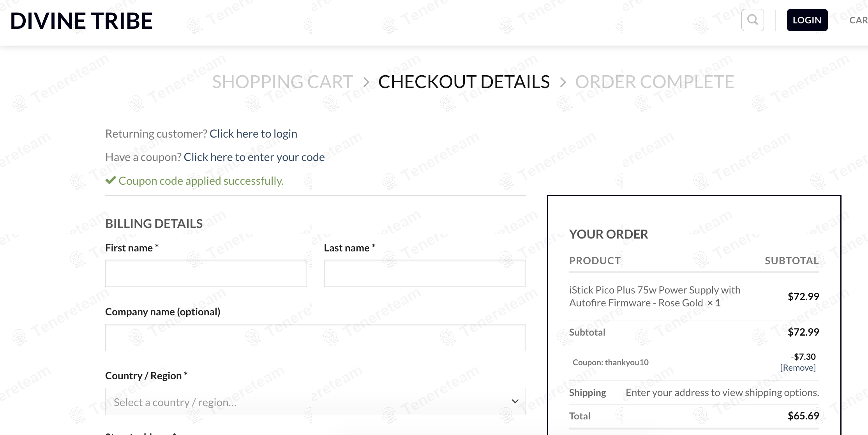868x435 pixels.
Task: Expand the Country / Region dropdown
Action: (315, 401)
